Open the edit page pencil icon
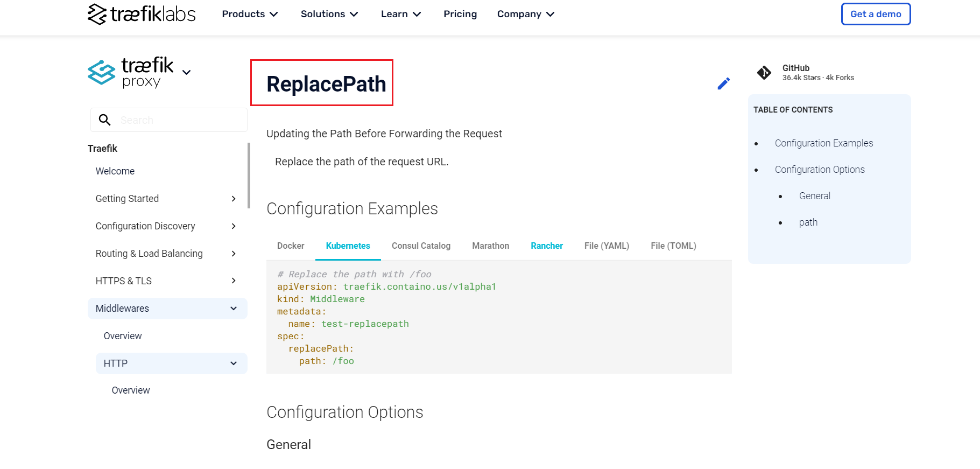The width and height of the screenshot is (980, 469). (x=724, y=83)
